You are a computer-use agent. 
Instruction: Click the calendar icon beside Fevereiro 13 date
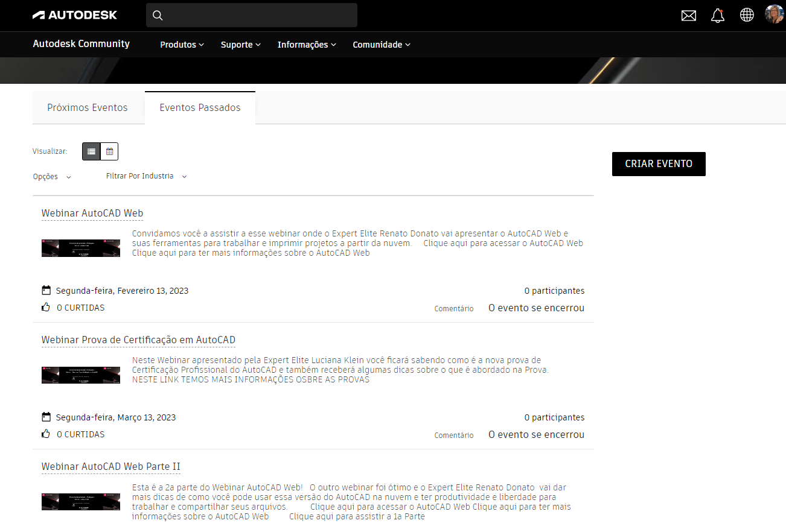46,290
